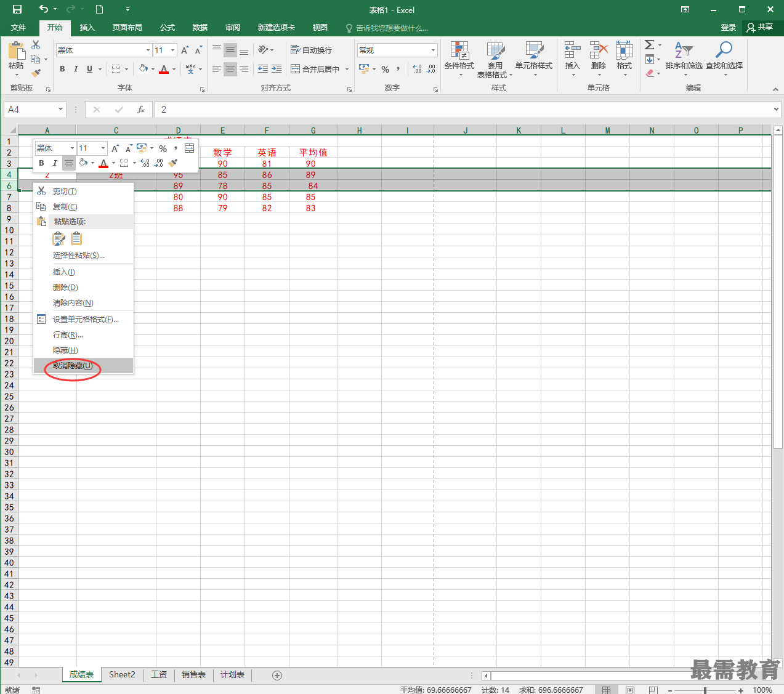Click the ribbon Increase Font Size icon

185,50
